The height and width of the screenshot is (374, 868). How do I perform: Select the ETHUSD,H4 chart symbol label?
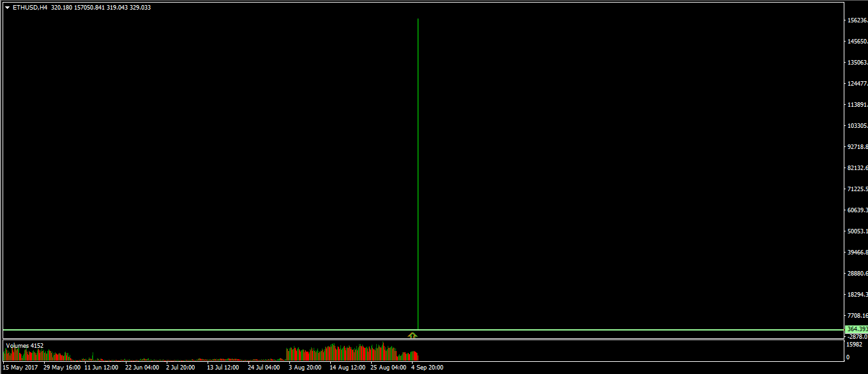(x=30, y=8)
